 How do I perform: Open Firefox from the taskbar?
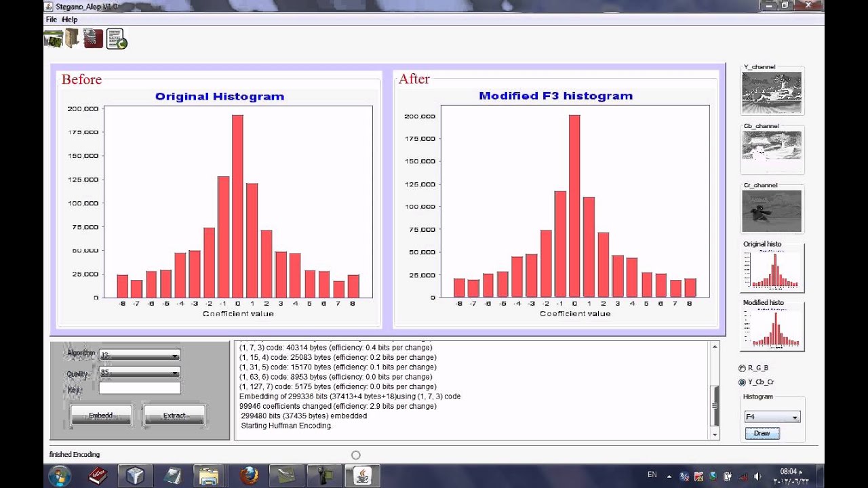click(x=249, y=476)
